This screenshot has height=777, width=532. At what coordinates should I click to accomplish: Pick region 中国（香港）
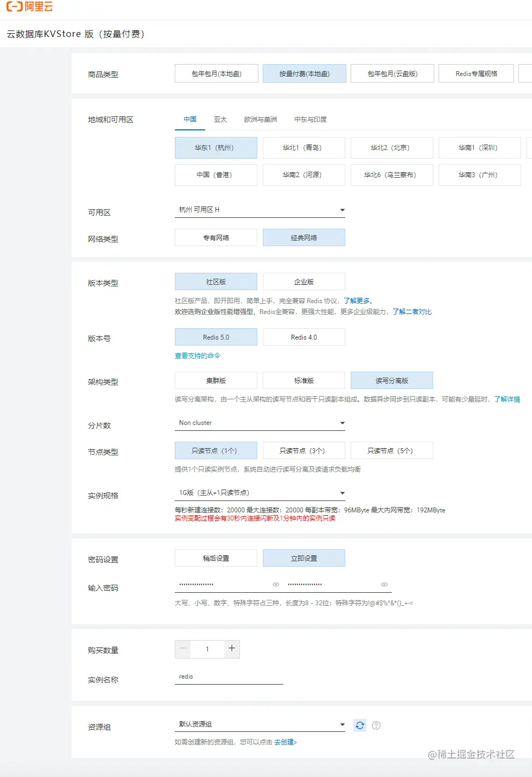click(216, 175)
